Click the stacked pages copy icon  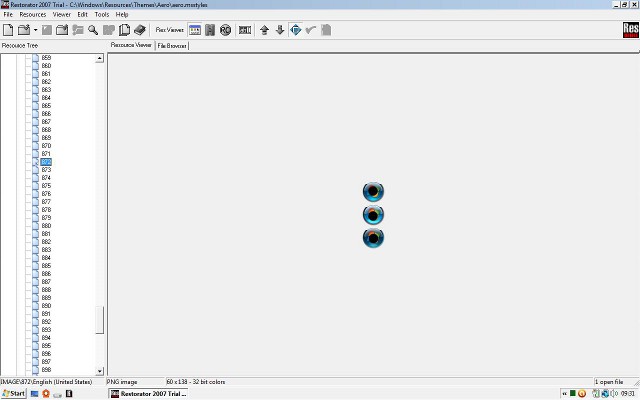pyautogui.click(x=124, y=30)
